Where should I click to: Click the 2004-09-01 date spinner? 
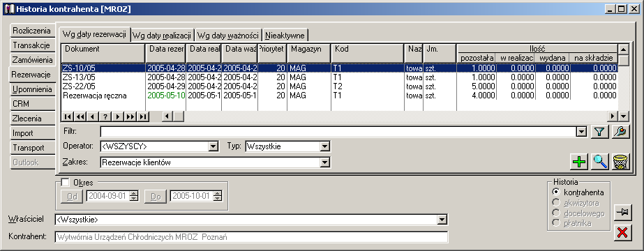133,196
